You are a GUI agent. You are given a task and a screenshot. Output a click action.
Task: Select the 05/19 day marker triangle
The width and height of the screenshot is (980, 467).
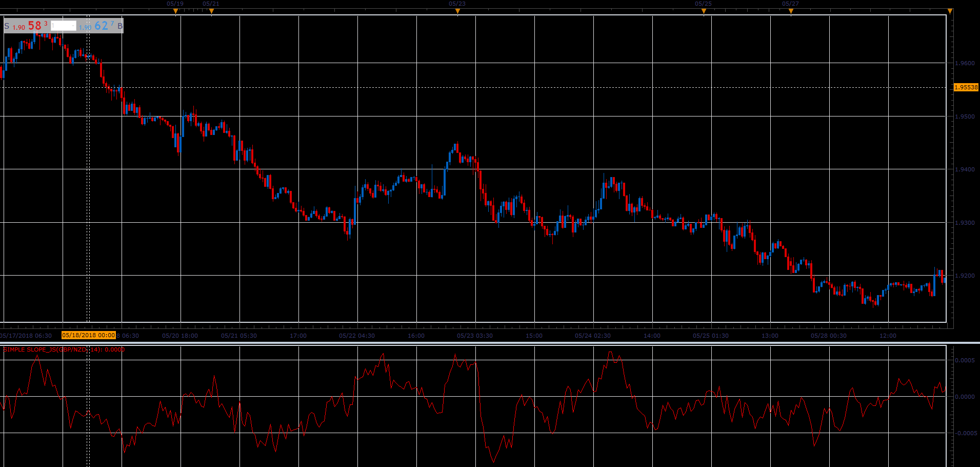(x=175, y=11)
